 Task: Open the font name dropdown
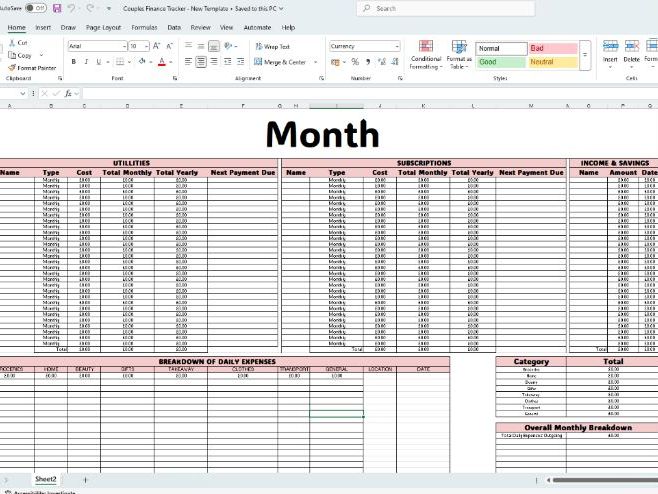pos(125,46)
